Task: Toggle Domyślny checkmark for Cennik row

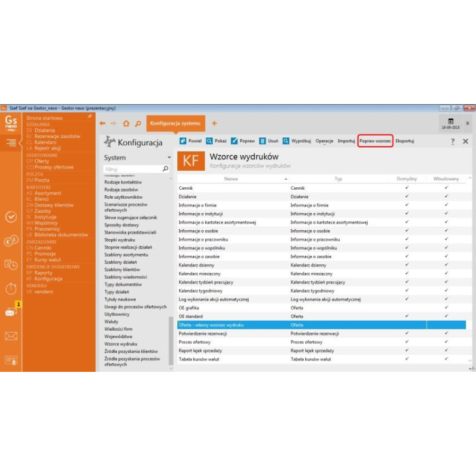Action: coord(407,188)
